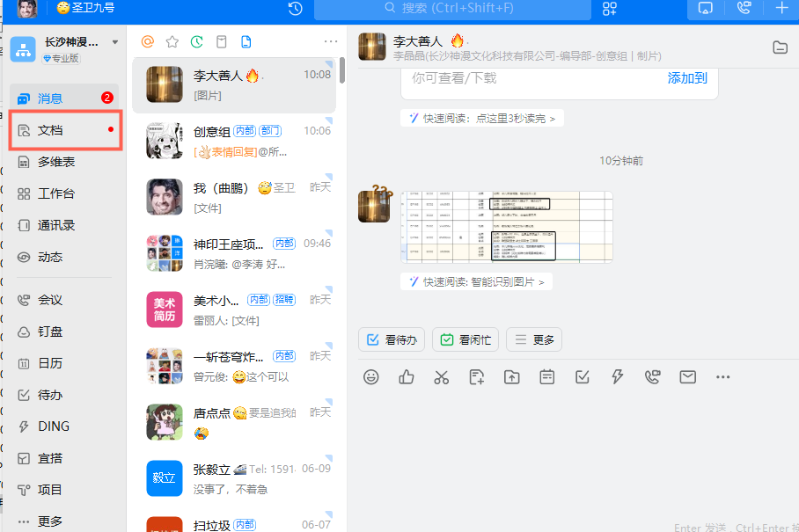Viewport: 799px width, 532px height.
Task: Click 快速阅读：点这里3秒读完 link
Action: point(482,119)
